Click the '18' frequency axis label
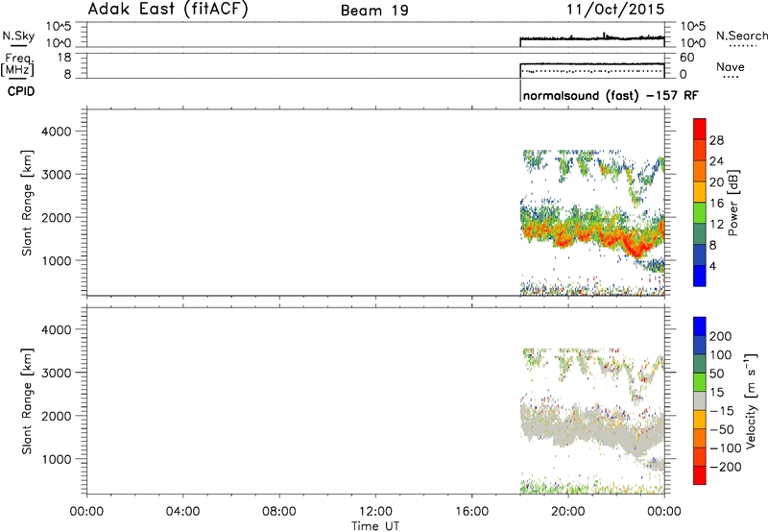Screen dimensions: 768x532 click(63, 58)
